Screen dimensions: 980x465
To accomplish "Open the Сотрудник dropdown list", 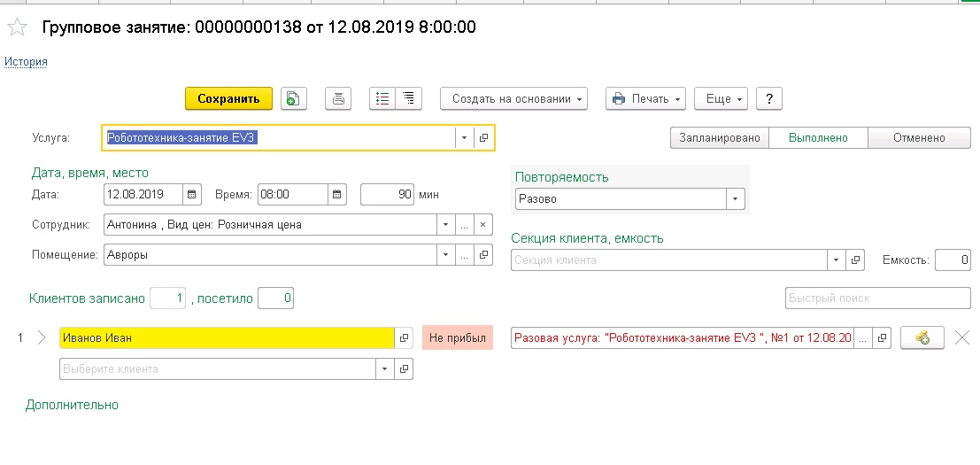I will [x=446, y=225].
